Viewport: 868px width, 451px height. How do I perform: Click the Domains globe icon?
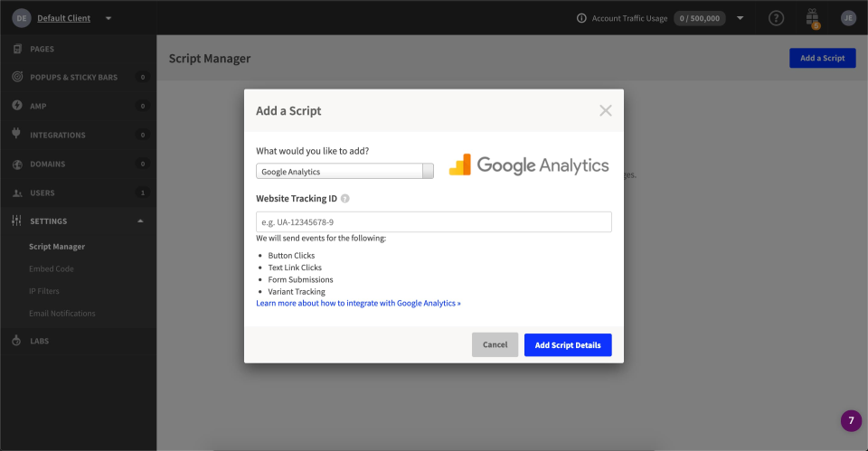17,164
